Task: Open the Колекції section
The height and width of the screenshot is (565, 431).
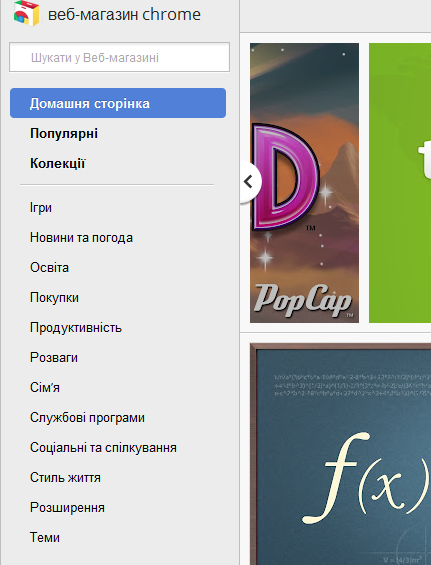Action: tap(57, 163)
